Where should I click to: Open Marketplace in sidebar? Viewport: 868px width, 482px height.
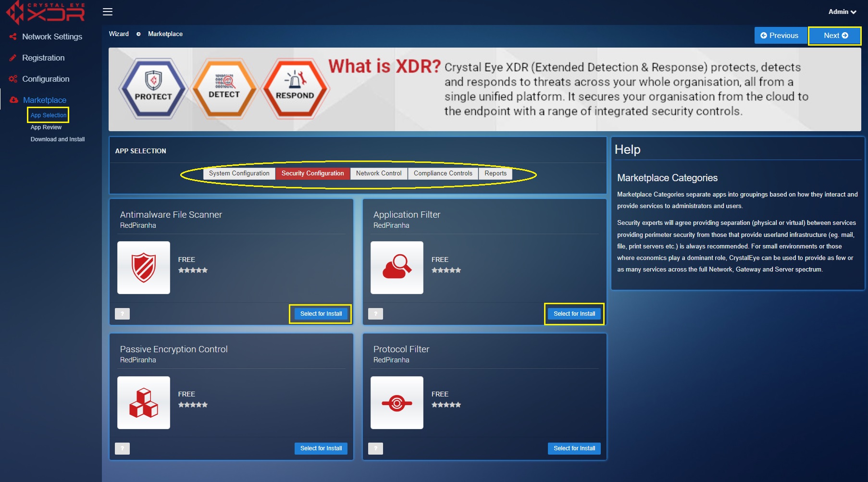pyautogui.click(x=45, y=100)
